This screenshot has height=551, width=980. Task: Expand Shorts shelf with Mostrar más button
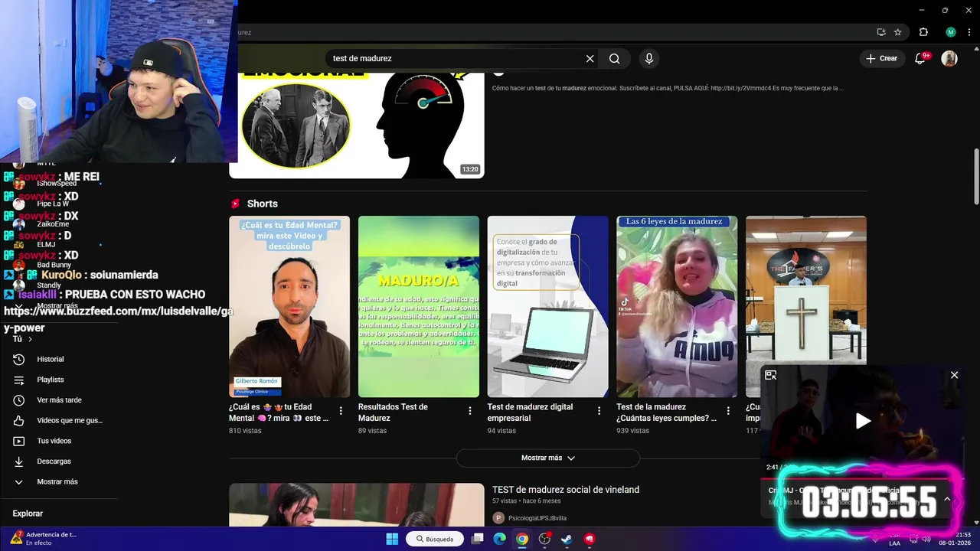[x=547, y=458]
